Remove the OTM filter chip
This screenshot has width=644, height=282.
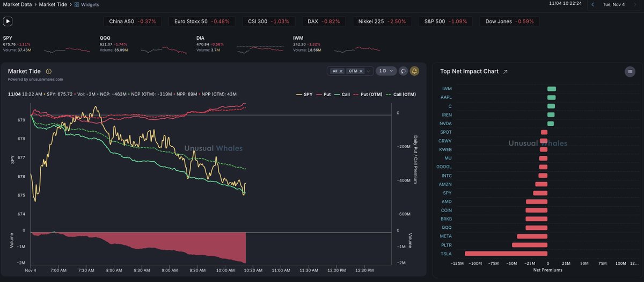(361, 71)
